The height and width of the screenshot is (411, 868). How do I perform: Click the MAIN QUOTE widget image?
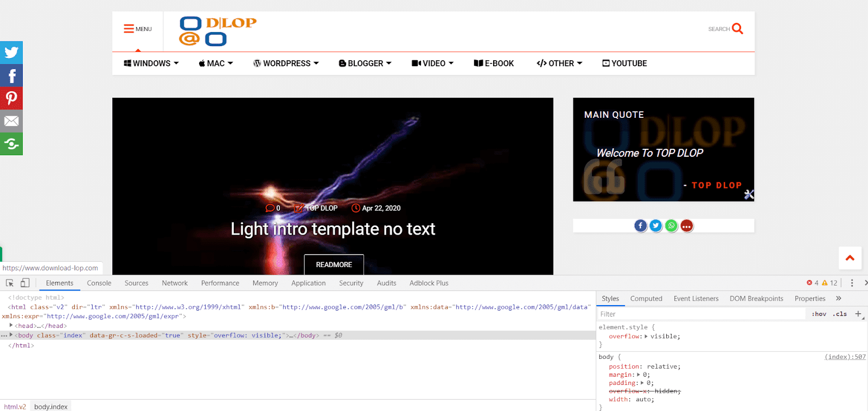[x=663, y=149]
